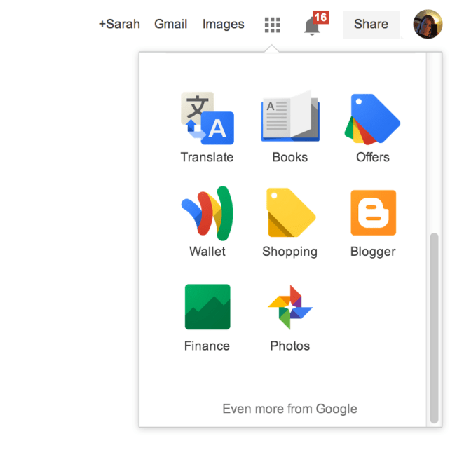Open the Google Offers tag icon
Screen dimensions: 450x476
point(372,118)
